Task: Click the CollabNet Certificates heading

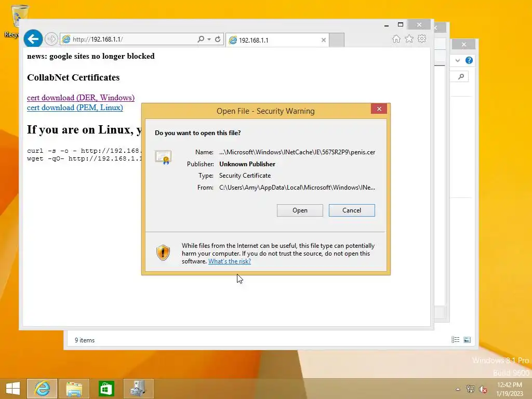Action: point(73,77)
